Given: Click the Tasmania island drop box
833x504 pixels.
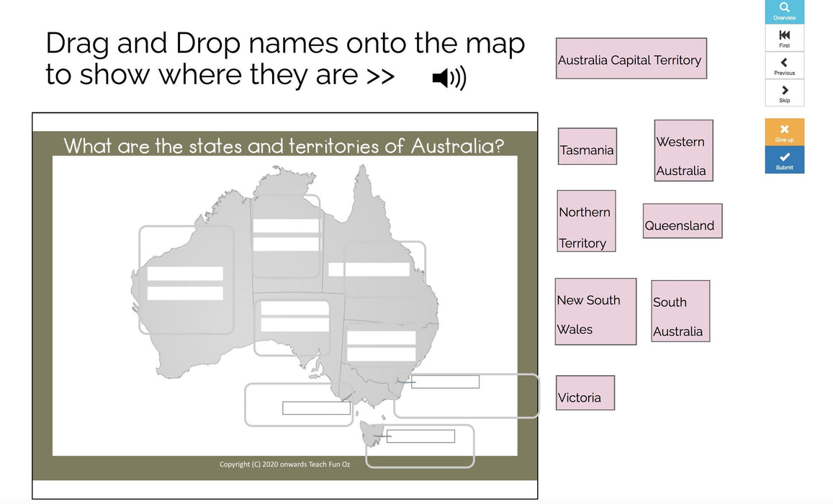Looking at the screenshot, I should pyautogui.click(x=420, y=437).
